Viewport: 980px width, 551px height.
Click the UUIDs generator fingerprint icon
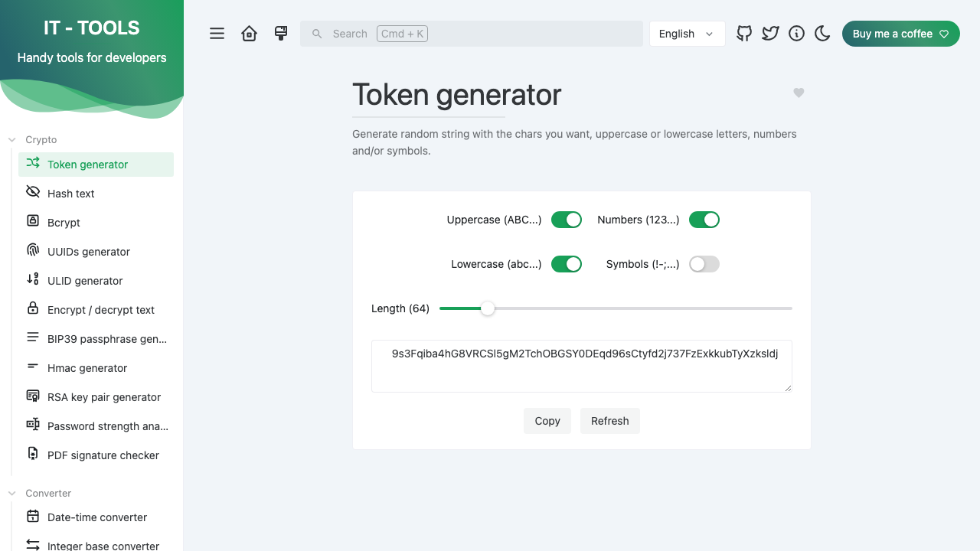(x=33, y=250)
